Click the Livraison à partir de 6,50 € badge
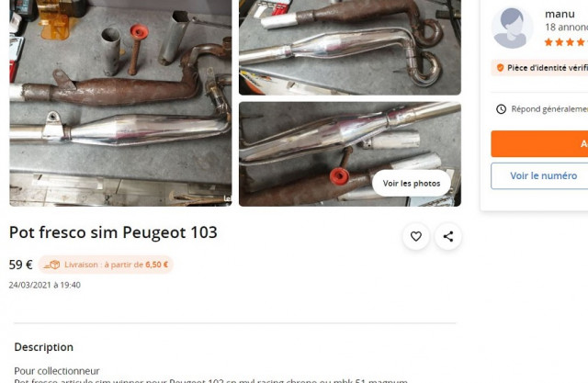This screenshot has width=588, height=383. (106, 265)
